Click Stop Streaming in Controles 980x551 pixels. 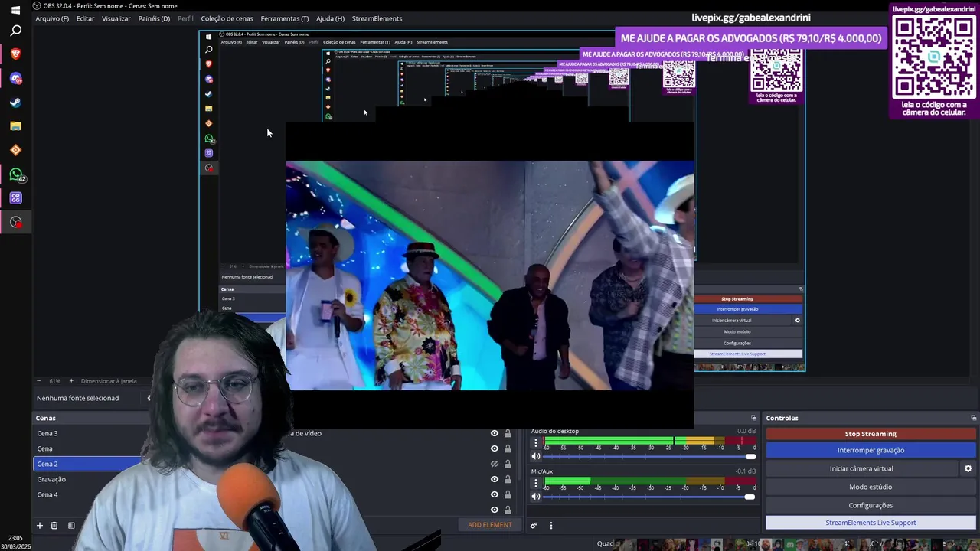pos(871,434)
